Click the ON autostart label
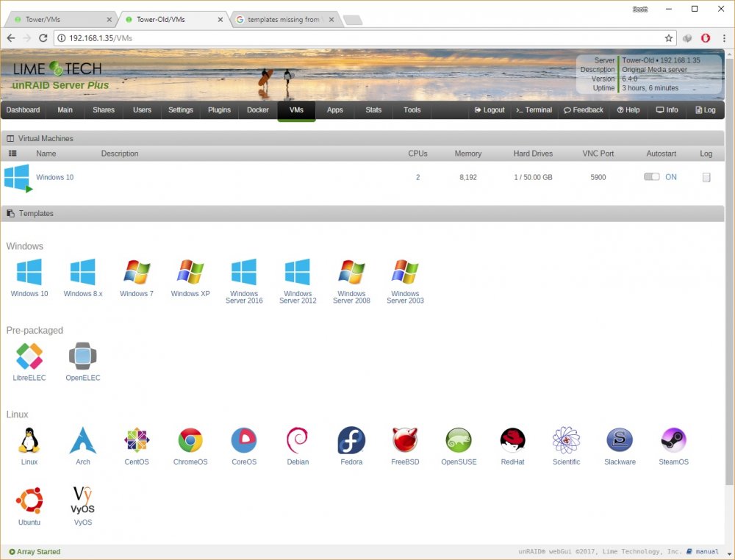Viewport: 735px width, 560px height. point(671,177)
